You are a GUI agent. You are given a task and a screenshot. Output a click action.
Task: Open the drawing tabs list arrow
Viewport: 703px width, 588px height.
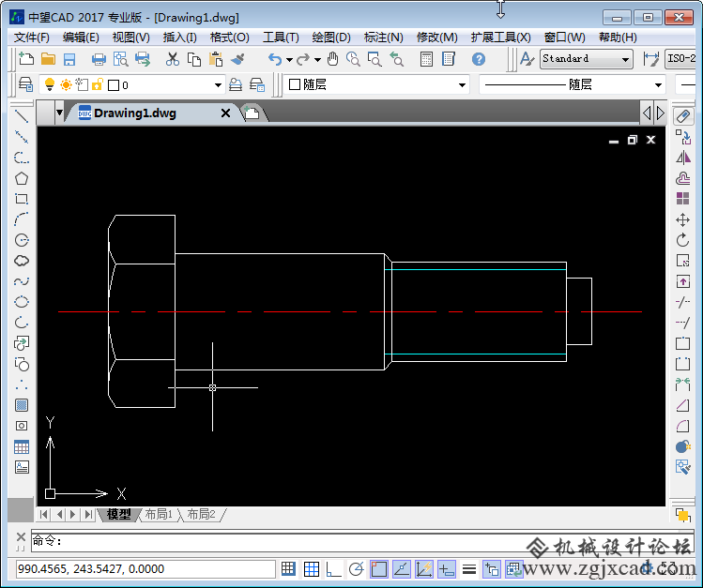pyautogui.click(x=59, y=113)
